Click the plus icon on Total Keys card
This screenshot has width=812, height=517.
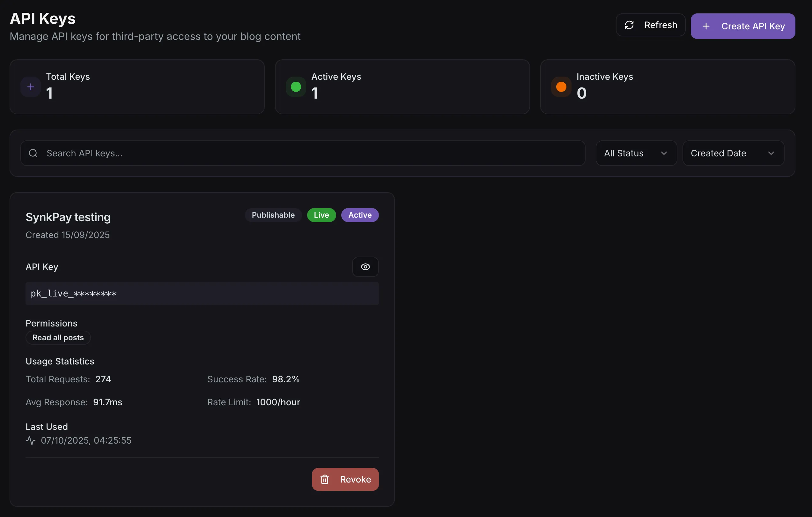pyautogui.click(x=31, y=87)
